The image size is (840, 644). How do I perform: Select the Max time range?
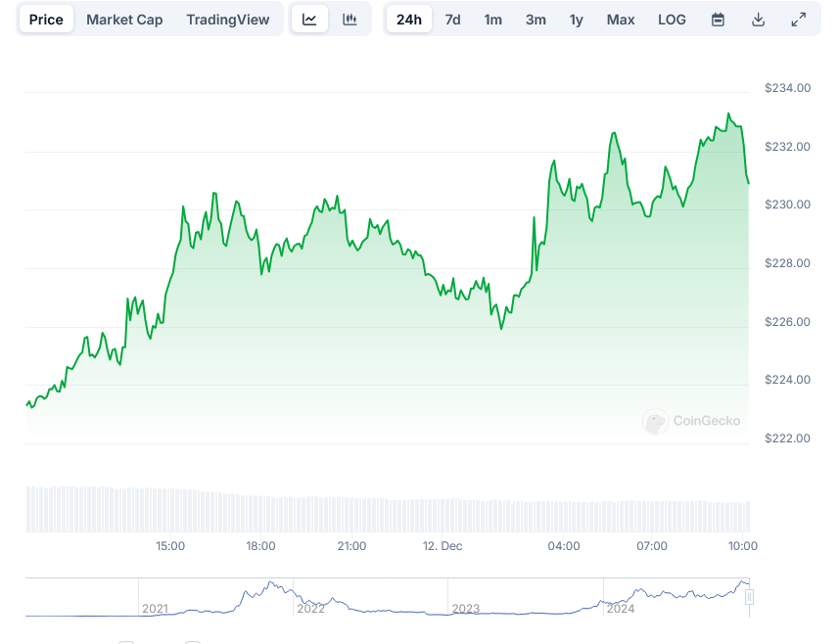click(x=621, y=20)
